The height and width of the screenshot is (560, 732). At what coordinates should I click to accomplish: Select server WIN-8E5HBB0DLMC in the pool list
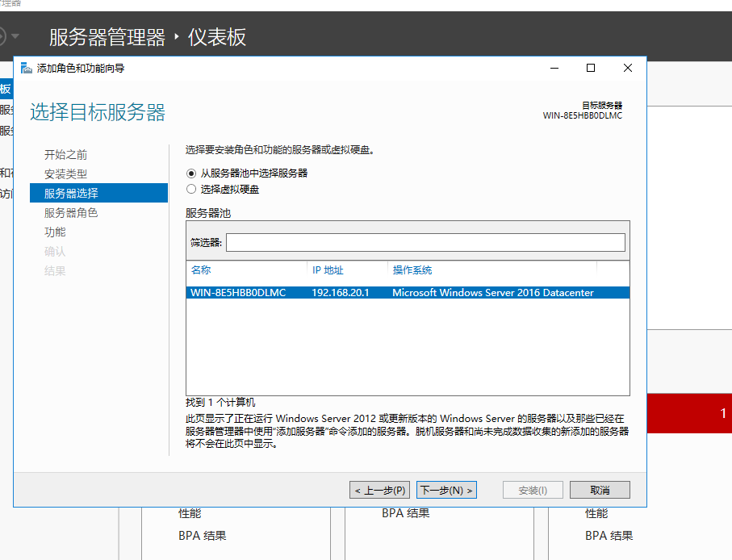tap(408, 293)
